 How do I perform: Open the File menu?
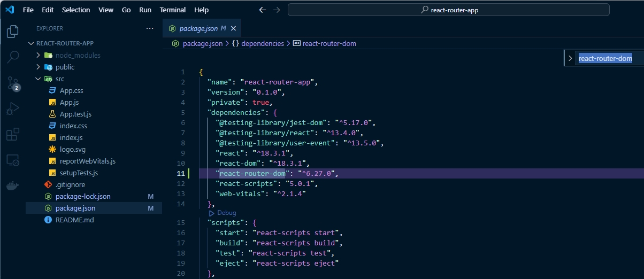click(x=28, y=10)
